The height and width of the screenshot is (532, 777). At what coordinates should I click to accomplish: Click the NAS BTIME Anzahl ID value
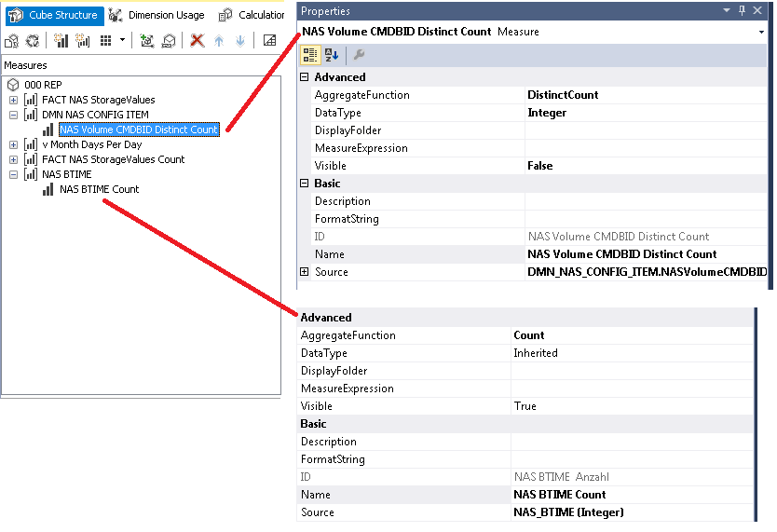point(562,477)
